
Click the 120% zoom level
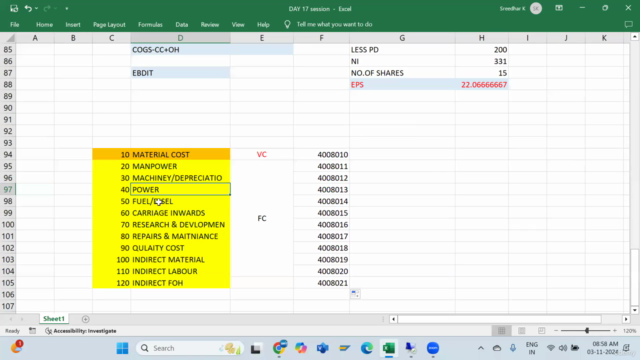pos(629,331)
